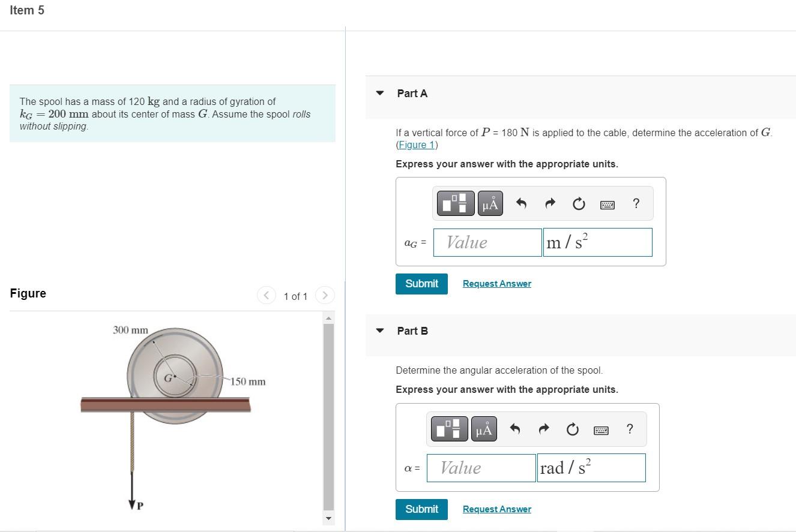Reset the Part A answer field
Viewport: 796px width, 532px height.
click(x=578, y=204)
